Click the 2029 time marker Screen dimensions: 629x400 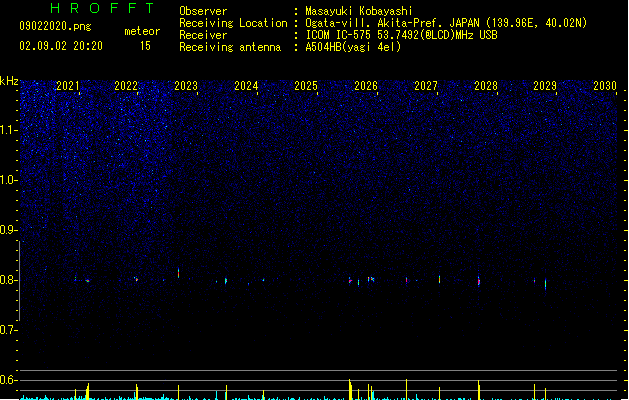[545, 86]
